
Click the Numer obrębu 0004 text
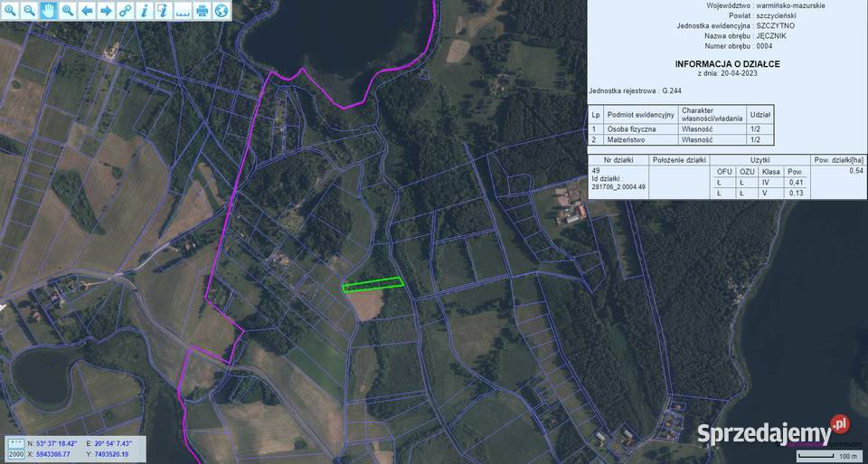coord(738,46)
